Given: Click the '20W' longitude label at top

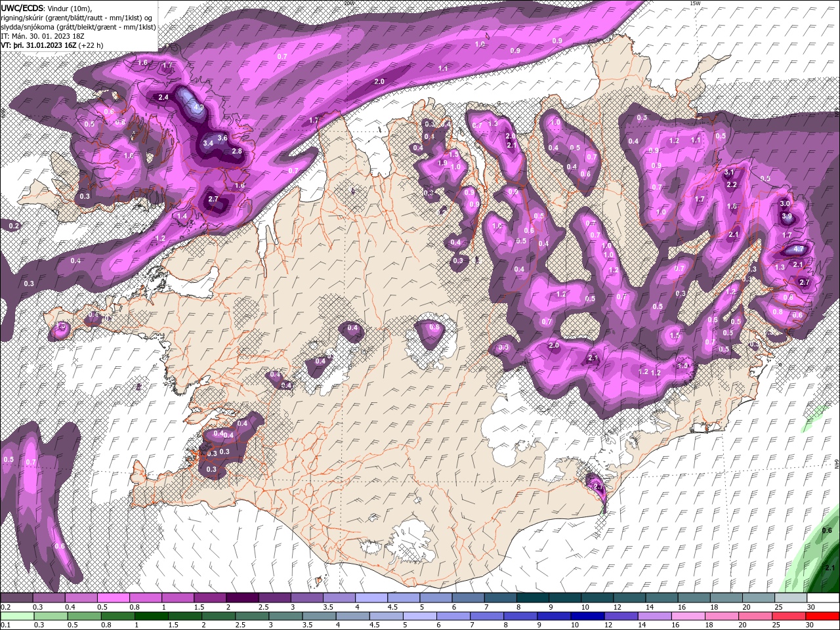Looking at the screenshot, I should point(348,3).
